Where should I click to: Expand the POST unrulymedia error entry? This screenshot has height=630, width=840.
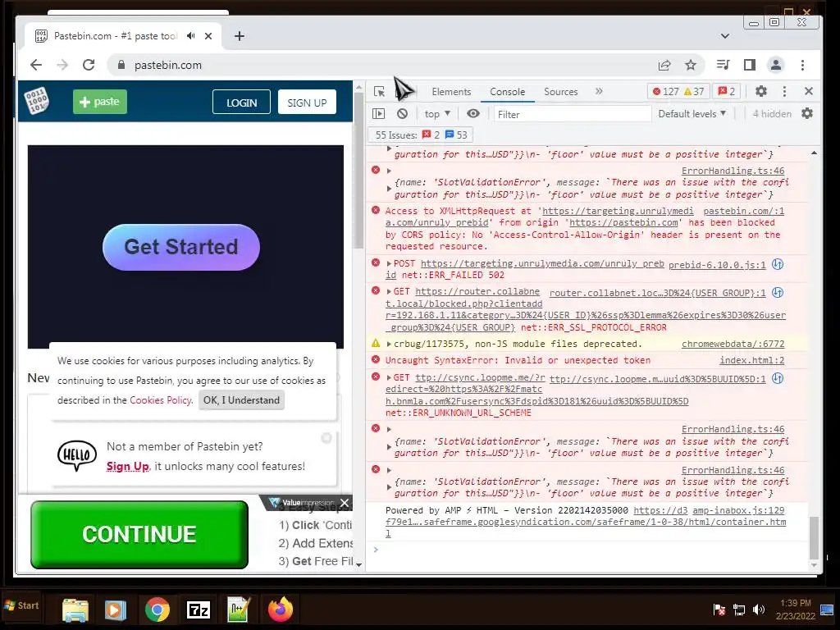[390, 263]
